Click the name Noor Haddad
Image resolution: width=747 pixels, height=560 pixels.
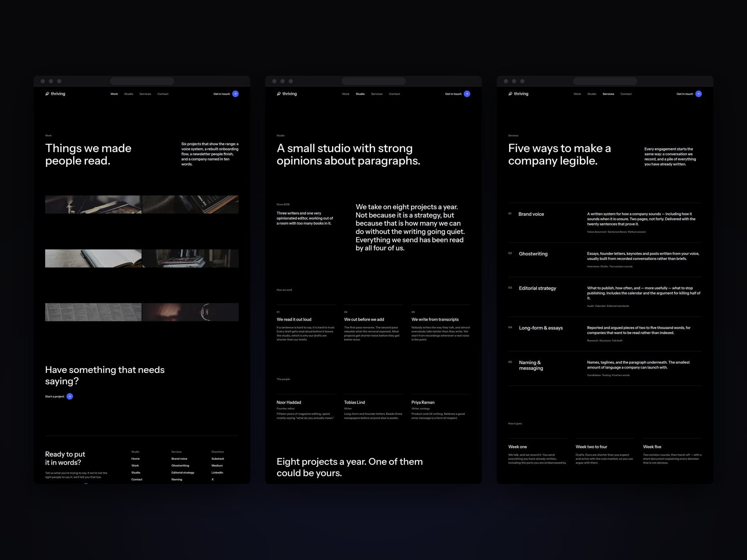[289, 402]
